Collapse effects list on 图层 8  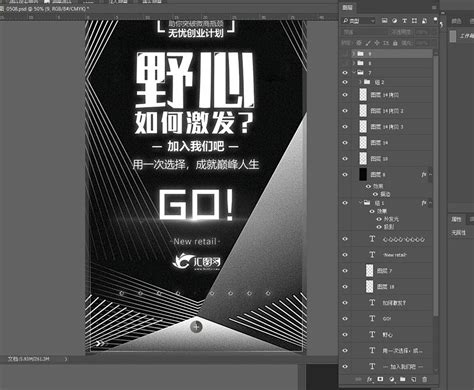(430, 174)
